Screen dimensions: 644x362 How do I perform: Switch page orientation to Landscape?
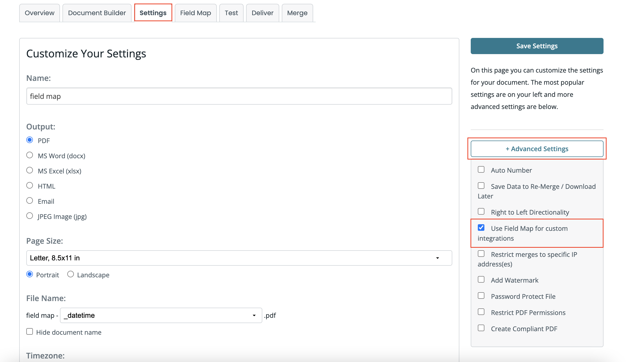[71, 274]
